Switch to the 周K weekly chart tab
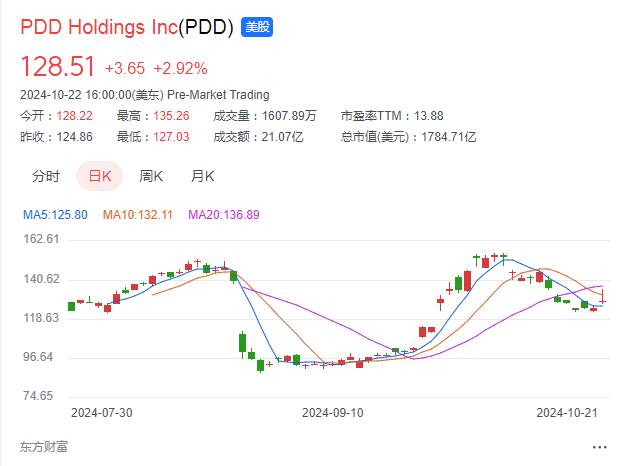 [151, 176]
